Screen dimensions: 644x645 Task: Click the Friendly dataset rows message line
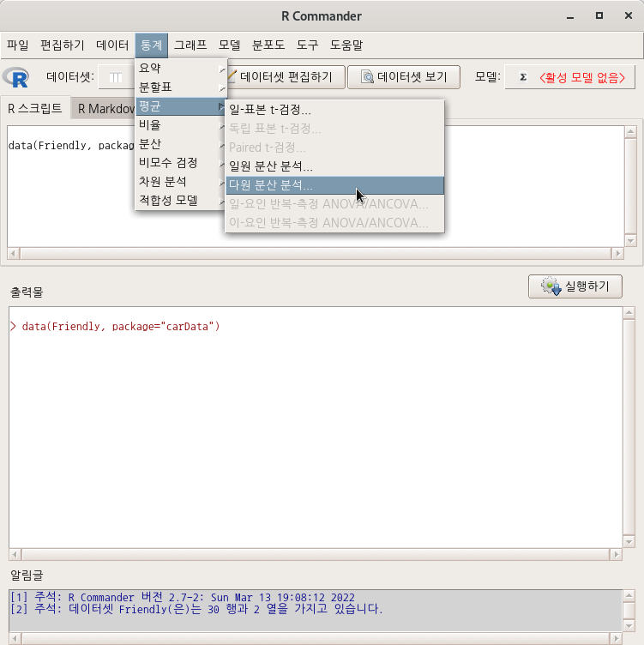[x=196, y=609]
